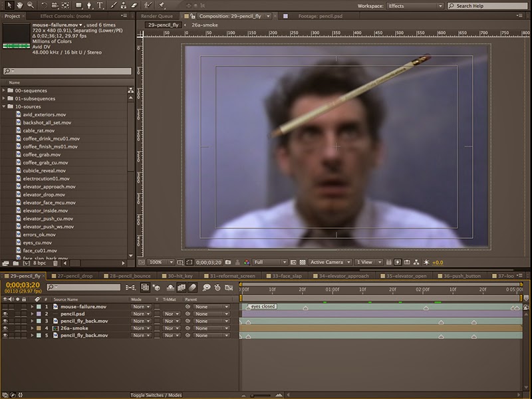The image size is (532, 399).
Task: Enable Motion Blur switch in timeline
Action: [x=192, y=287]
